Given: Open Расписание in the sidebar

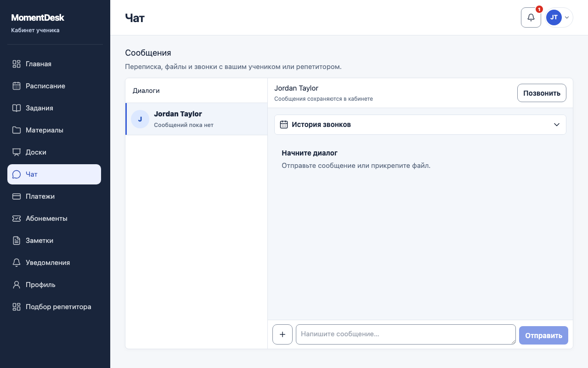Looking at the screenshot, I should (x=54, y=86).
